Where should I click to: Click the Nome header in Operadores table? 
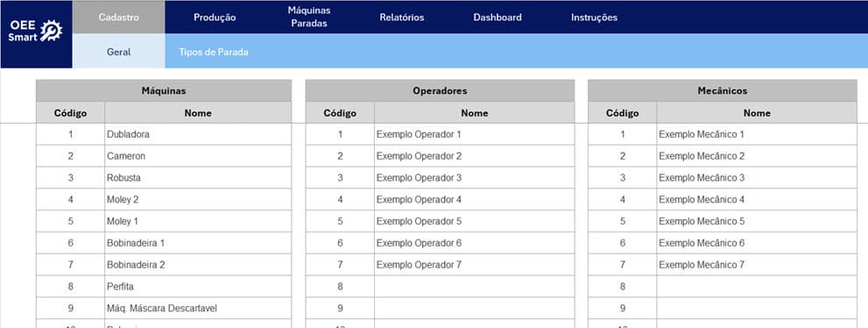[475, 112]
